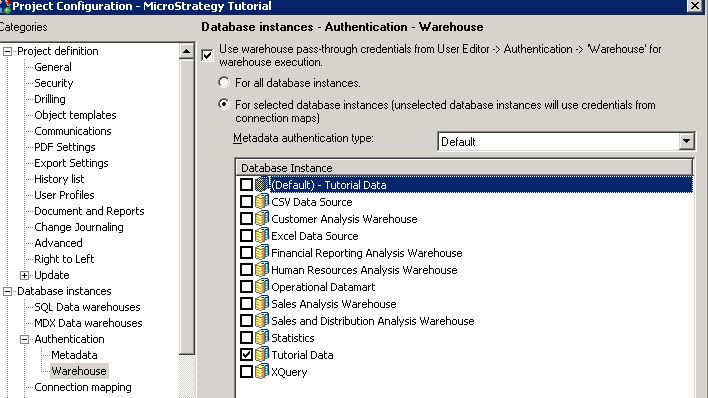Viewport: 708px width, 398px height.
Task: Click the Categories scrollbar up arrow
Action: tap(186, 51)
